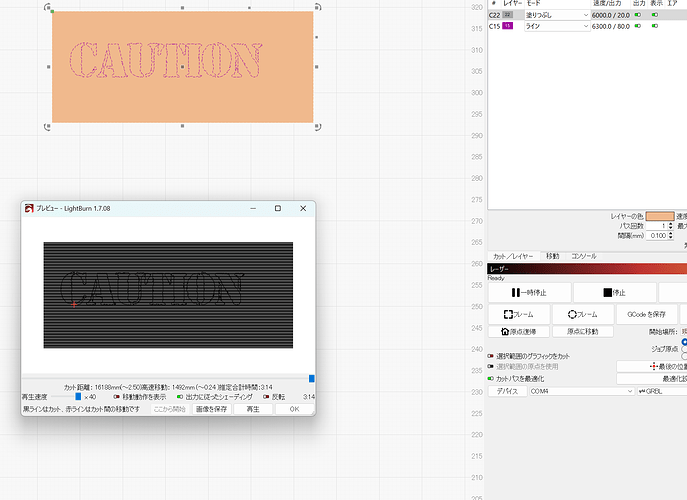Click the C15 layer color tag
This screenshot has width=687, height=500.
(507, 26)
